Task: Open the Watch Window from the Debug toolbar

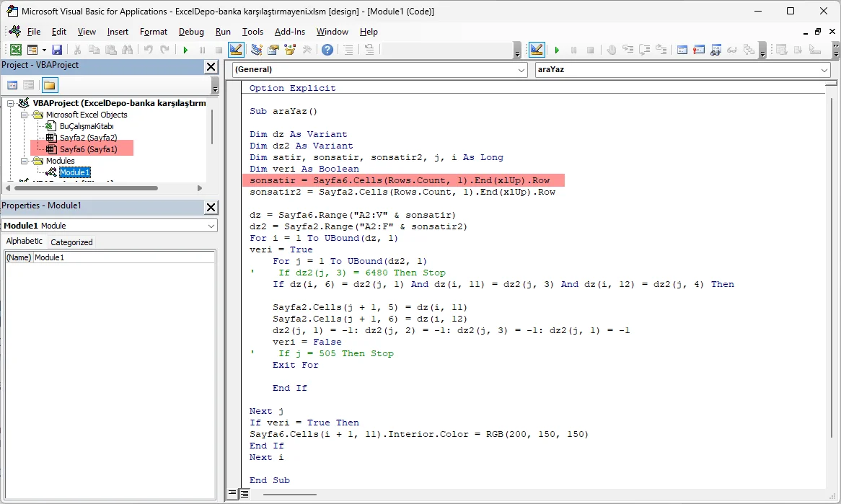Action: click(715, 50)
